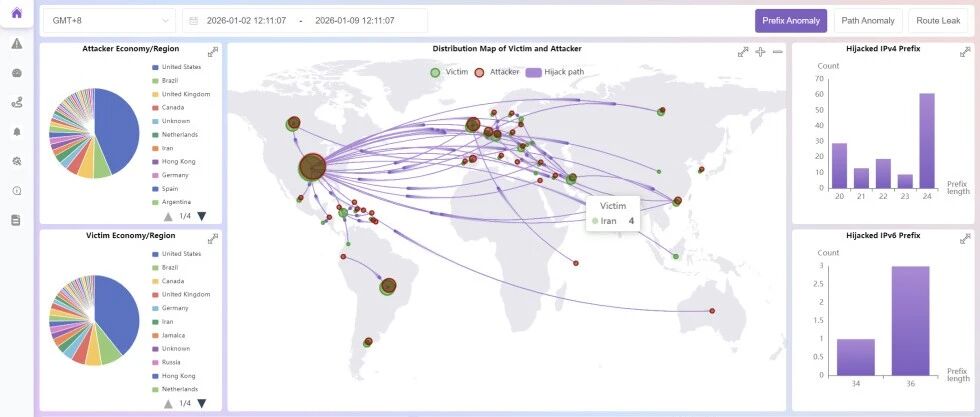The height and width of the screenshot is (417, 980).
Task: Click the Iran victim tooltip on map
Action: (x=612, y=213)
